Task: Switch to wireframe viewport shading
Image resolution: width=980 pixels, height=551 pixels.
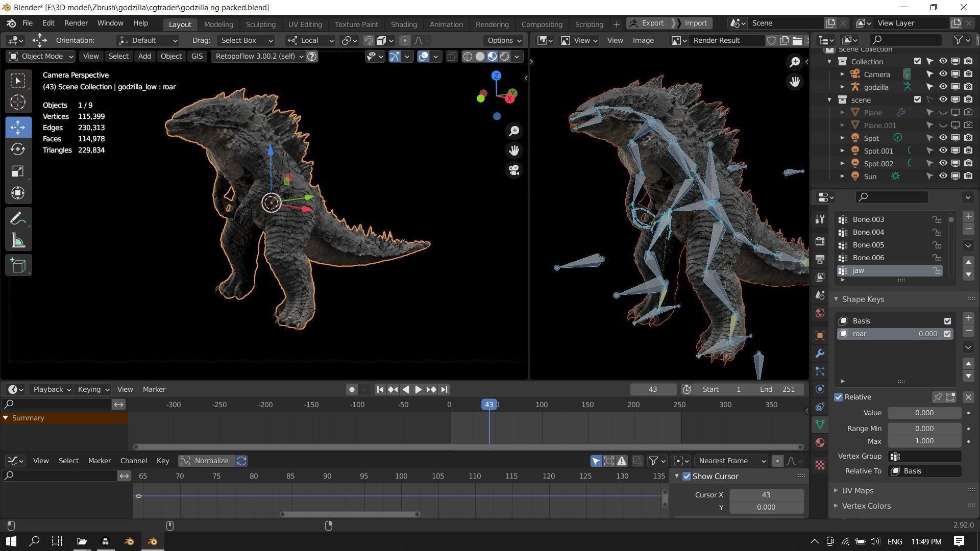Action: (468, 56)
